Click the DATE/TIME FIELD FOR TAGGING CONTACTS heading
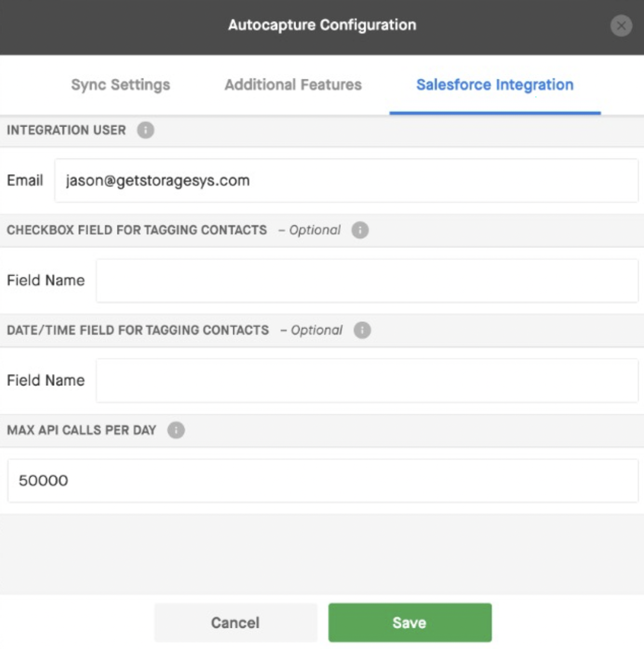The image size is (644, 649). [x=138, y=330]
